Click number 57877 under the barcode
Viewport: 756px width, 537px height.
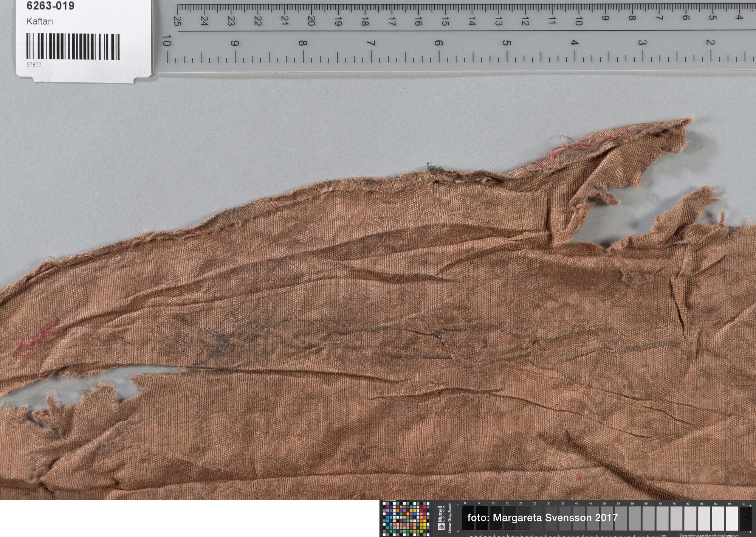click(x=34, y=65)
